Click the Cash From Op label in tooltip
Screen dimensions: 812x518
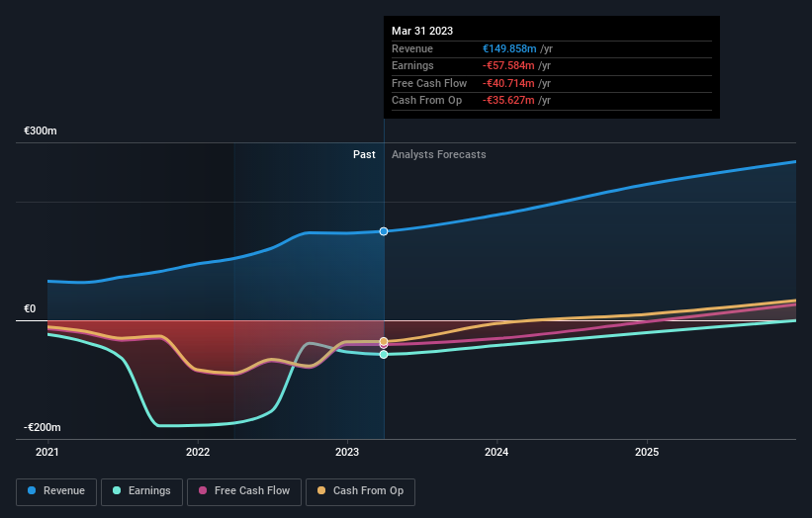(426, 101)
